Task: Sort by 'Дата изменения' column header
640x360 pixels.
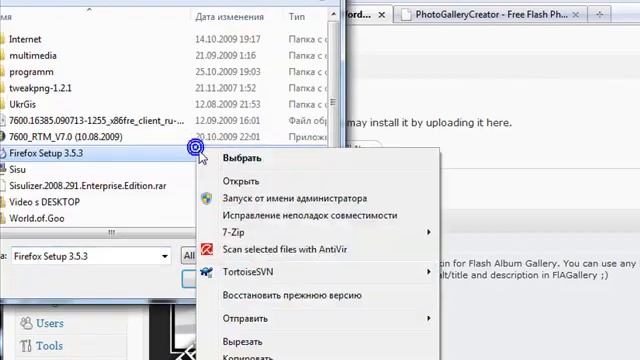Action: click(229, 17)
